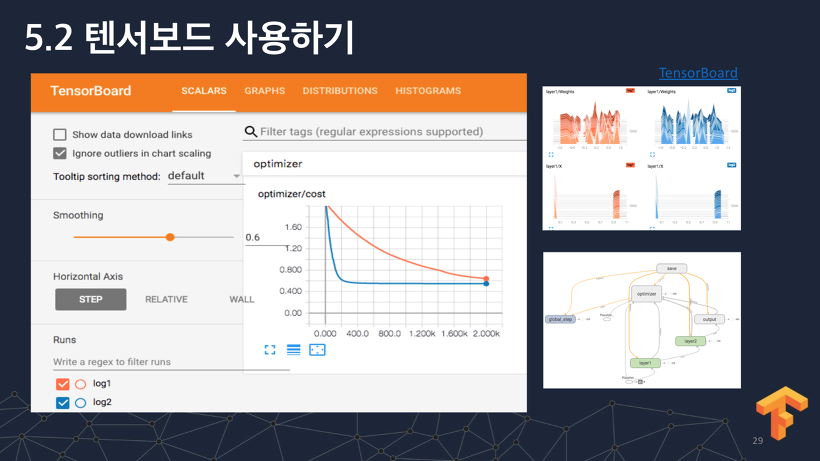The height and width of the screenshot is (461, 820).
Task: Select the log2 blue radio circle
Action: pyautogui.click(x=80, y=403)
